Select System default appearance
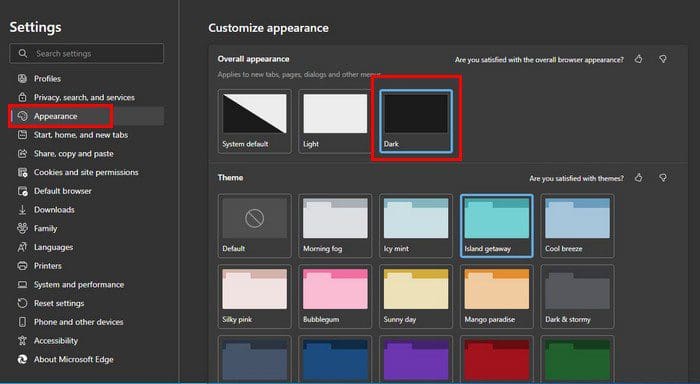The image size is (700, 384). point(254,121)
